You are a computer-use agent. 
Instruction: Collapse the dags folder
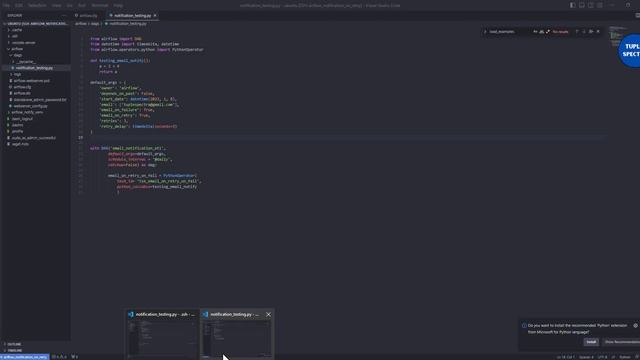click(18, 55)
